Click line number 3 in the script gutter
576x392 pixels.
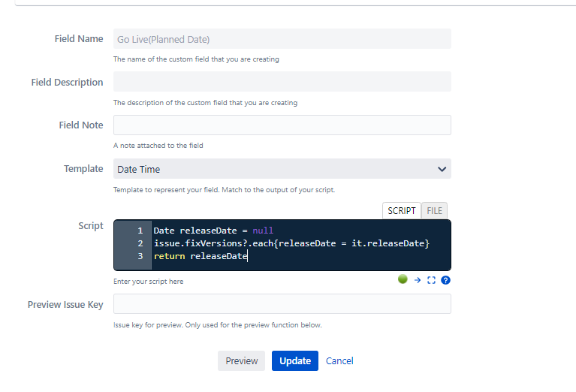tap(140, 256)
